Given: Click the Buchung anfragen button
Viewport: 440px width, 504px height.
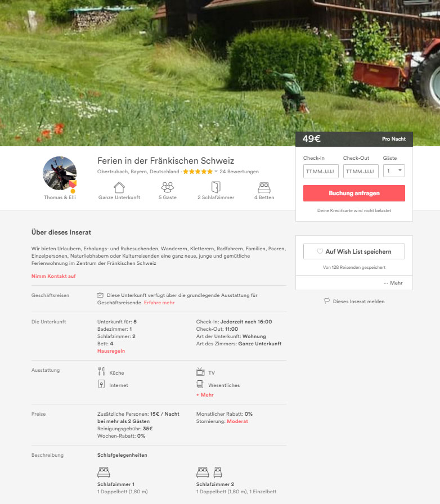Looking at the screenshot, I should point(354,193).
